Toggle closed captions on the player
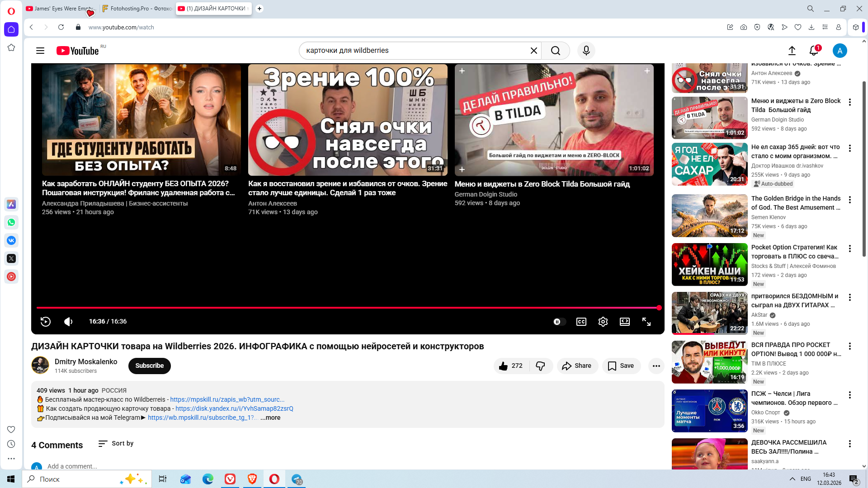Viewport: 868px width, 488px height. [x=581, y=322]
